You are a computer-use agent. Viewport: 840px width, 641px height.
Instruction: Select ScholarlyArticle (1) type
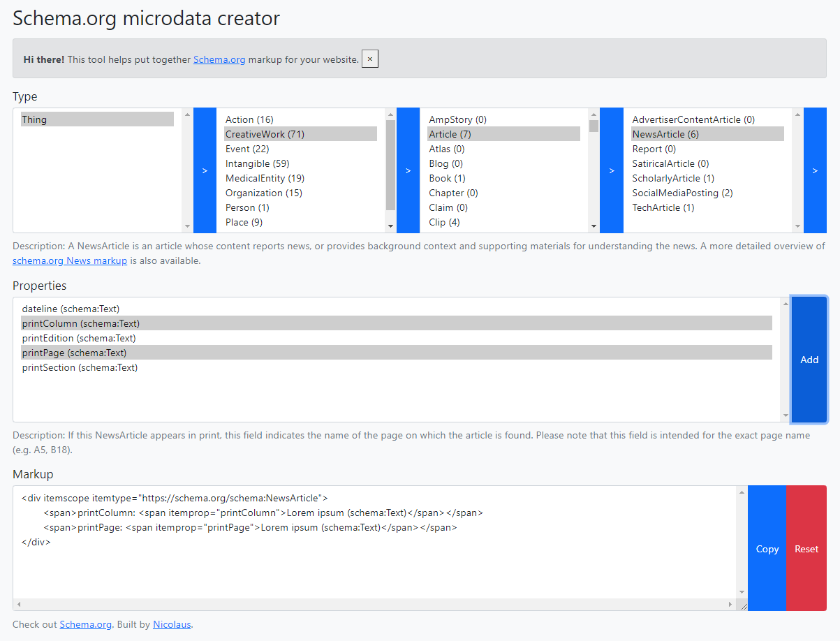pyautogui.click(x=707, y=178)
